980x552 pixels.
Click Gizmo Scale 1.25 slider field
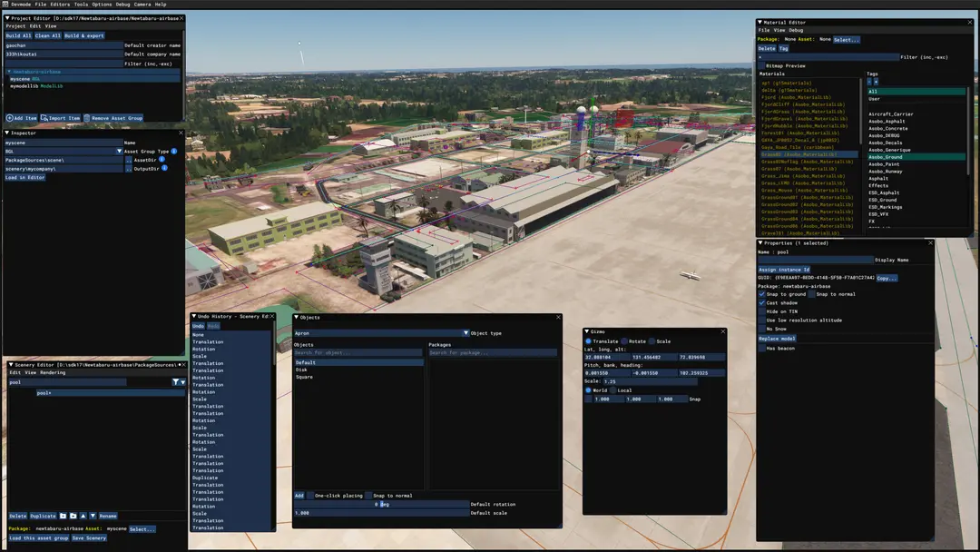tap(650, 381)
